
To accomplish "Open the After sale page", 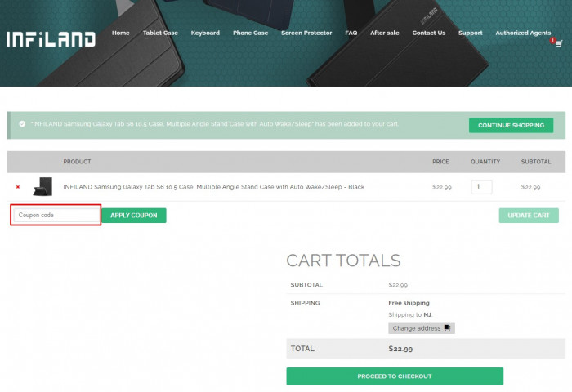I will (385, 33).
